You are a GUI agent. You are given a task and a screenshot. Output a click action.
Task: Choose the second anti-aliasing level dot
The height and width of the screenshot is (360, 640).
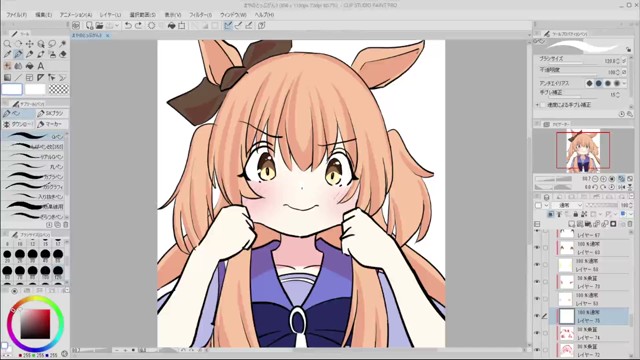(598, 83)
